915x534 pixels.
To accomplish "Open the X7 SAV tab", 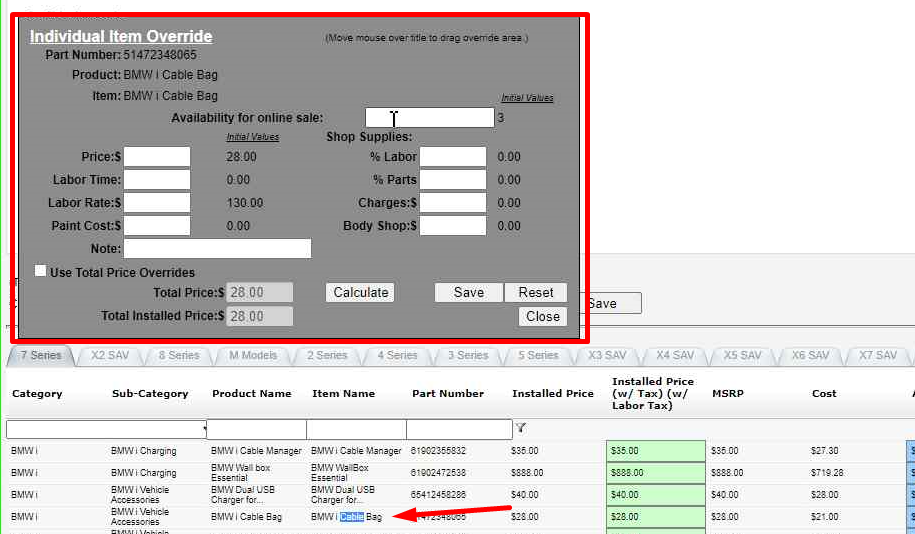I will point(878,355).
